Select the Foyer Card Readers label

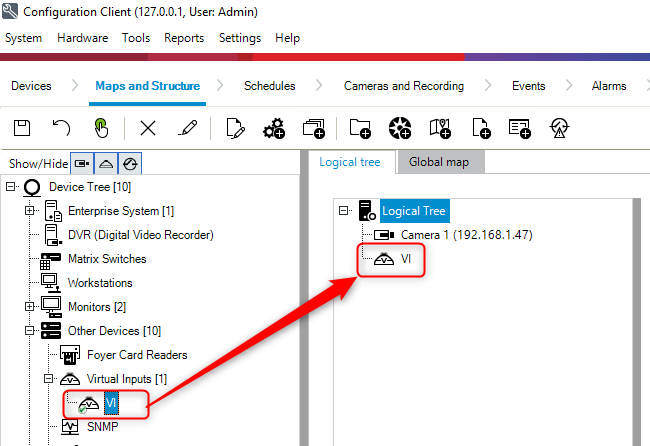coord(137,355)
